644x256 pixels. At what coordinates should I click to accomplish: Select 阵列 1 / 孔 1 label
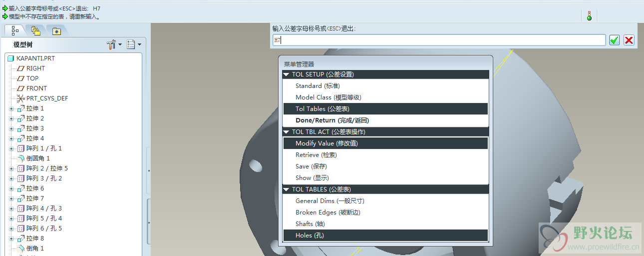point(44,148)
